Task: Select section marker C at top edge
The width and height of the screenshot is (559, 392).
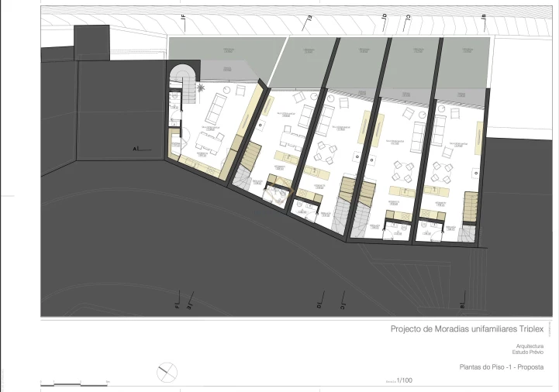Action: coord(408,16)
